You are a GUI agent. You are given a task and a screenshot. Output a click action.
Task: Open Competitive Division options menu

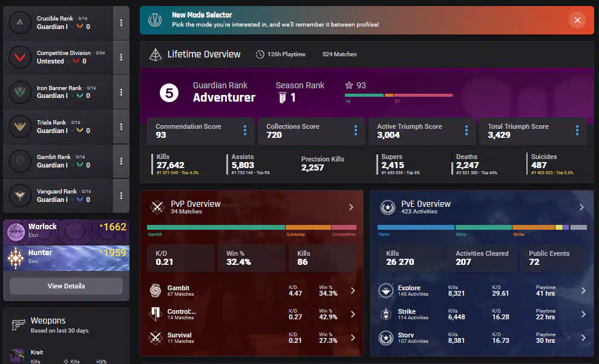[121, 57]
